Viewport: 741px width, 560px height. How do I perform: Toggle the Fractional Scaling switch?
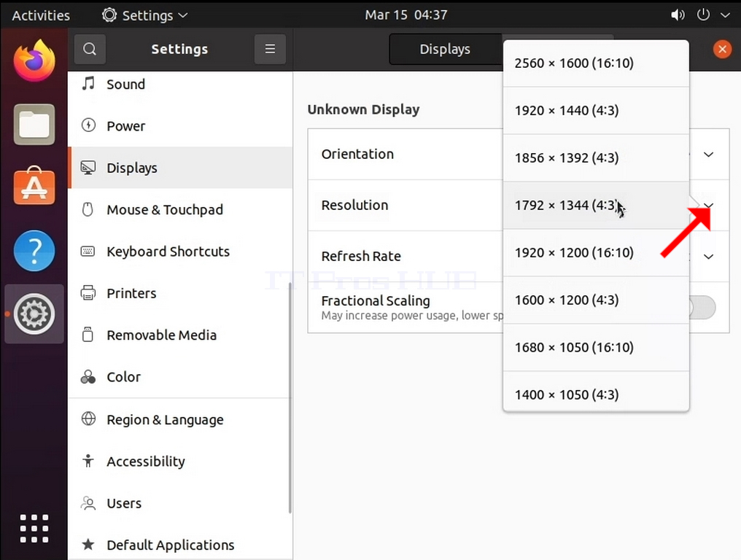(702, 308)
